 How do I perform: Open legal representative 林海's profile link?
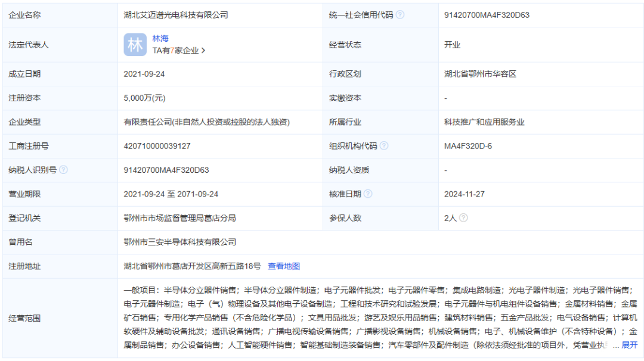[x=160, y=39]
